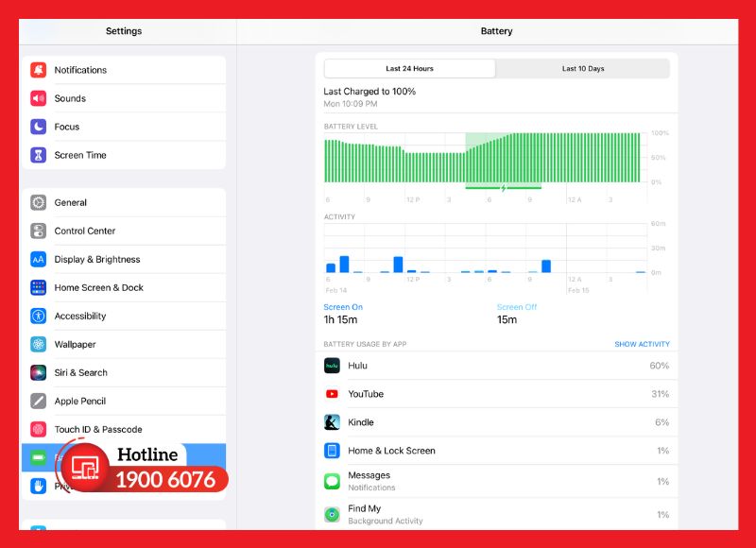This screenshot has height=548, width=756.
Task: Select the Focus moon icon
Action: (x=38, y=127)
